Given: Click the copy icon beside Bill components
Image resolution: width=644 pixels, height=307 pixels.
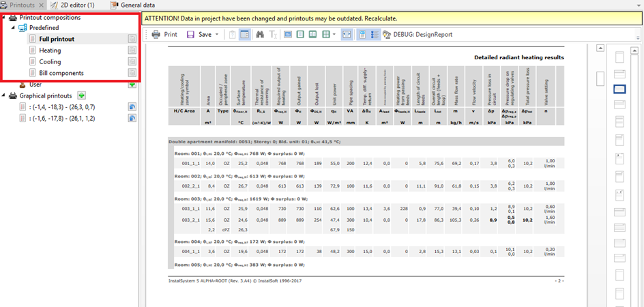Looking at the screenshot, I should tap(132, 73).
